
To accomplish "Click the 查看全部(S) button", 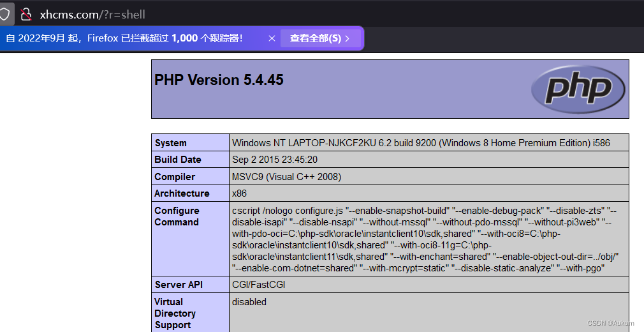I will click(x=320, y=38).
